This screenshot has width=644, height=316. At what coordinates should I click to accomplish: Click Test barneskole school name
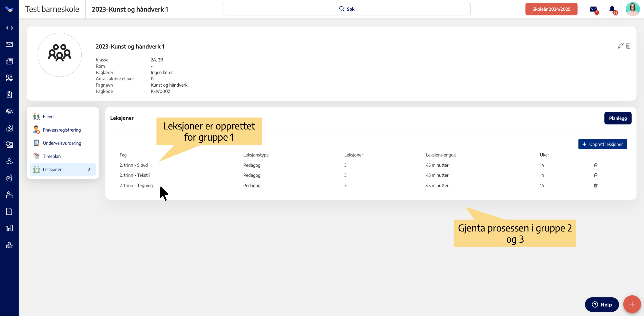(52, 9)
